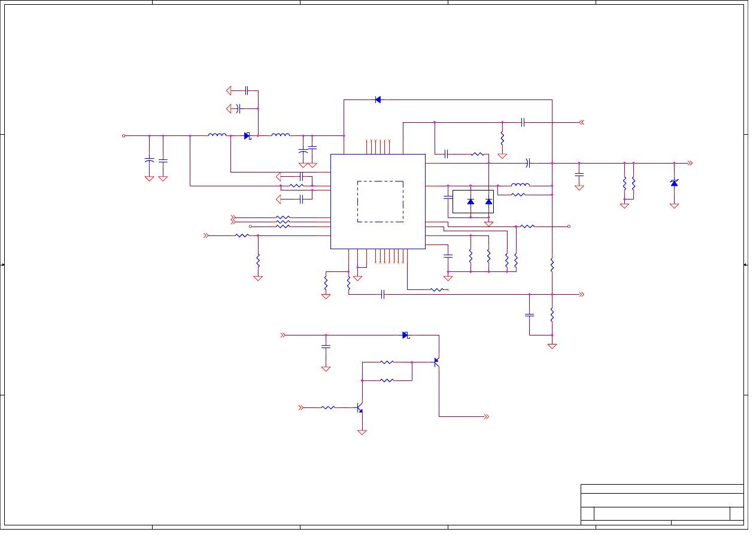The image size is (756, 535).
Task: Click the first inductor on the input line
Action: [217, 135]
